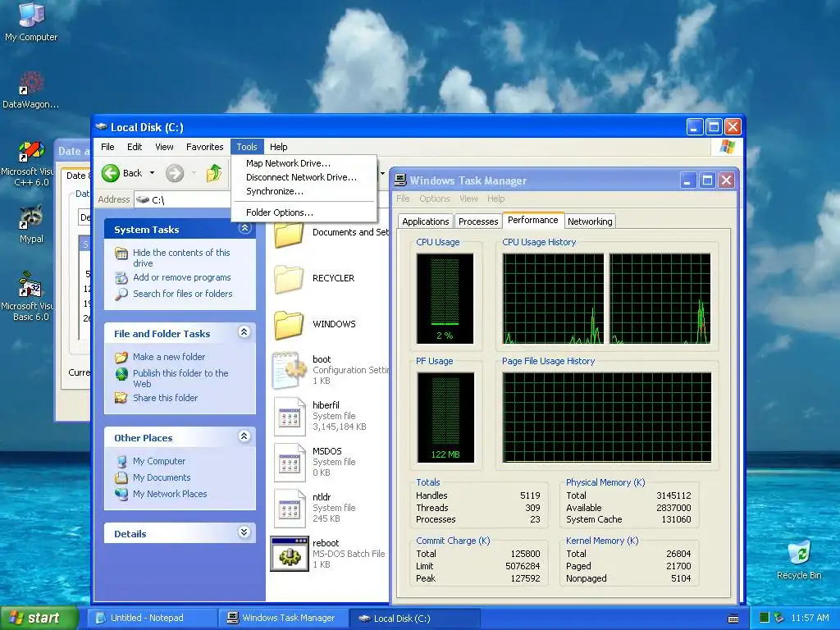The width and height of the screenshot is (840, 630).
Task: Select the Performance tab in Task Manager
Action: [x=533, y=220]
